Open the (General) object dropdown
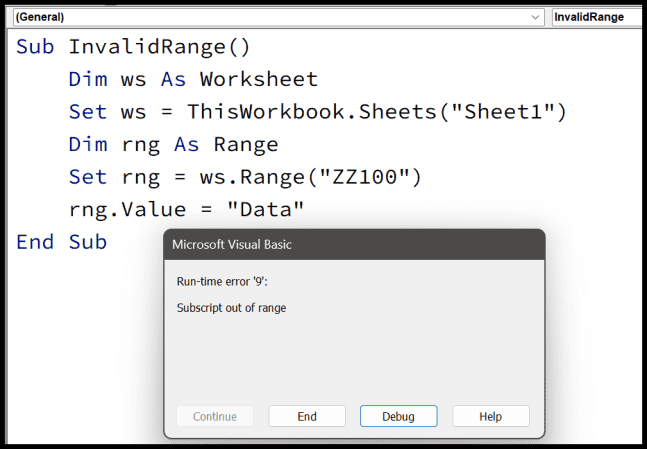This screenshot has height=449, width=647. coord(270,17)
